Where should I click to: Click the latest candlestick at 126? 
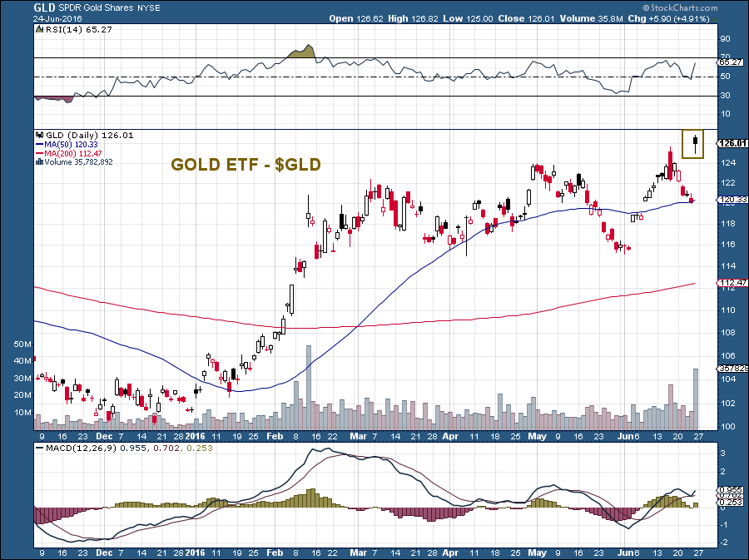pos(696,144)
